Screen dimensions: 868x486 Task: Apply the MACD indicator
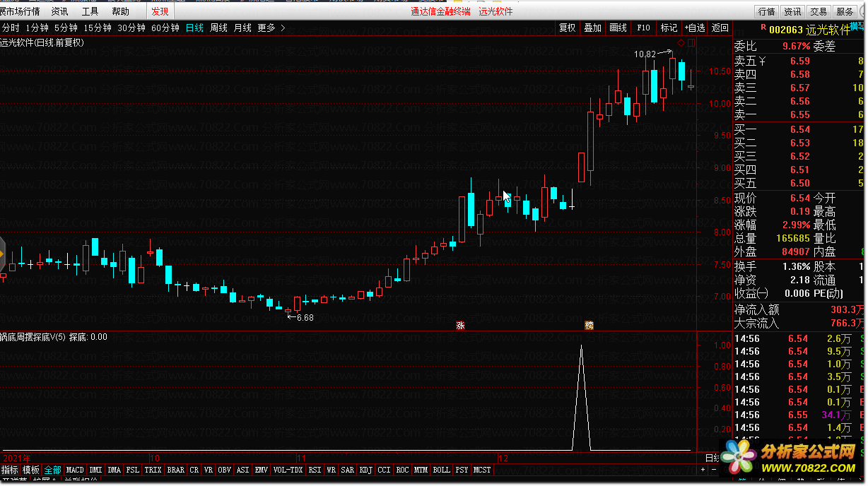[75, 470]
